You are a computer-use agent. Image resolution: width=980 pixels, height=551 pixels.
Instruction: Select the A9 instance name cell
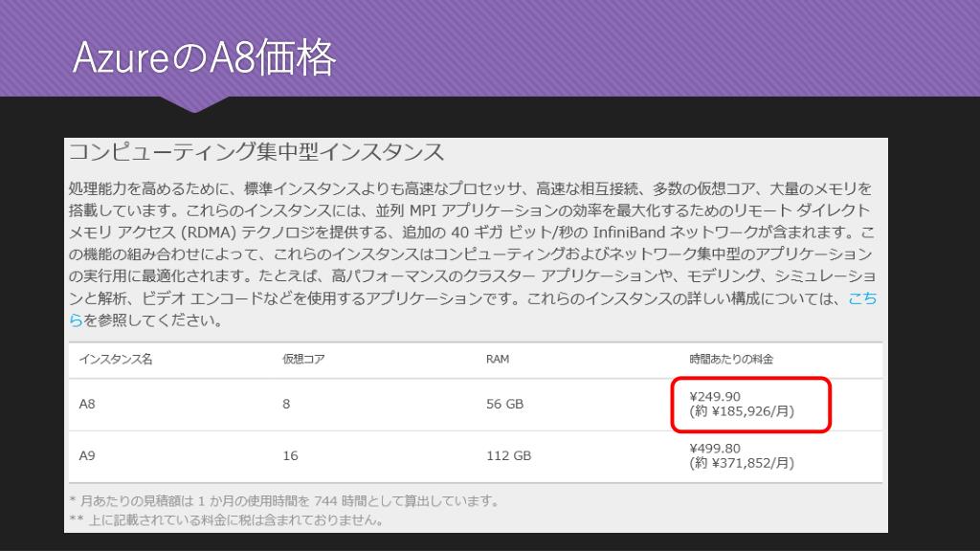(x=87, y=456)
